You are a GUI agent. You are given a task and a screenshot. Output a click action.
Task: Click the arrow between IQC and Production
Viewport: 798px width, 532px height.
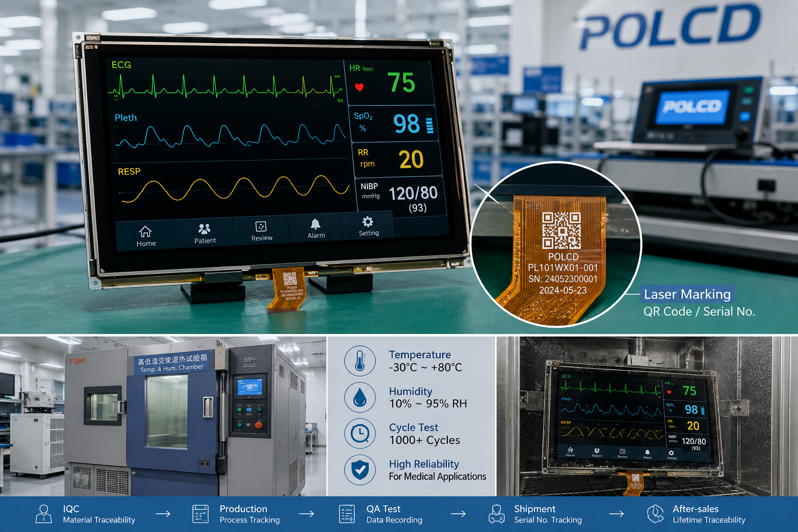click(163, 514)
